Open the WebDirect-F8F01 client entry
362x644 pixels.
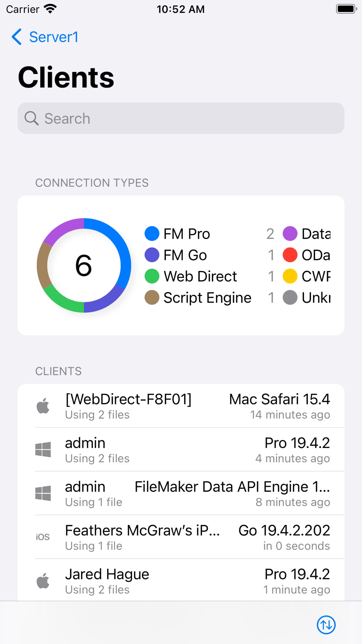tap(181, 406)
